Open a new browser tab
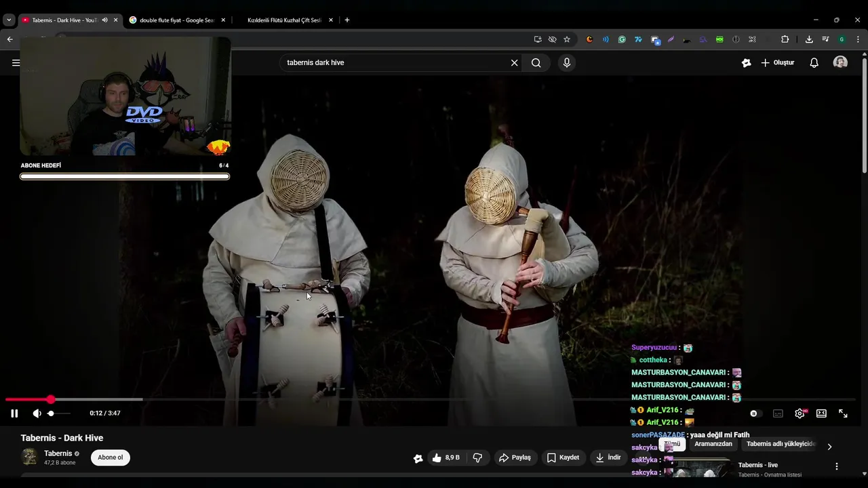Viewport: 868px width, 488px height. tap(347, 20)
